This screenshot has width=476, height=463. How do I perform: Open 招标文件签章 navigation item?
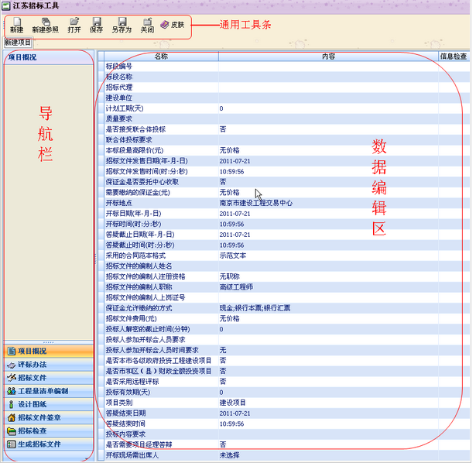[49, 417]
